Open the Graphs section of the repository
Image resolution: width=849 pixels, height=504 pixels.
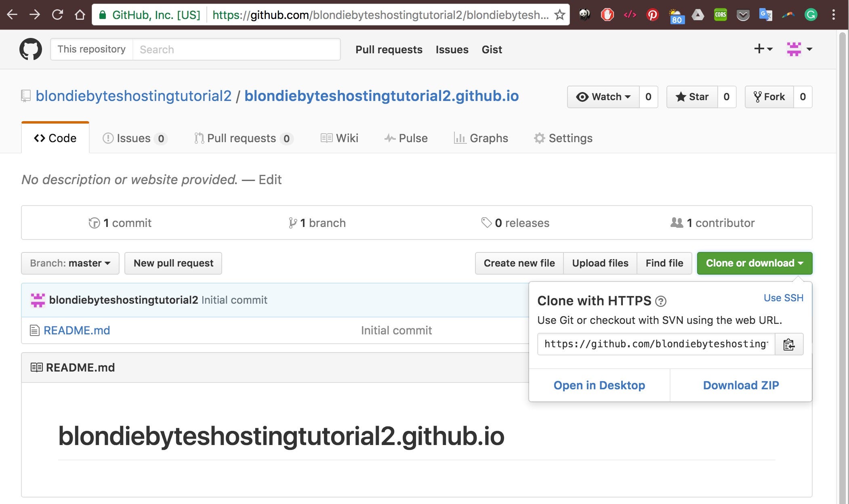click(x=481, y=138)
